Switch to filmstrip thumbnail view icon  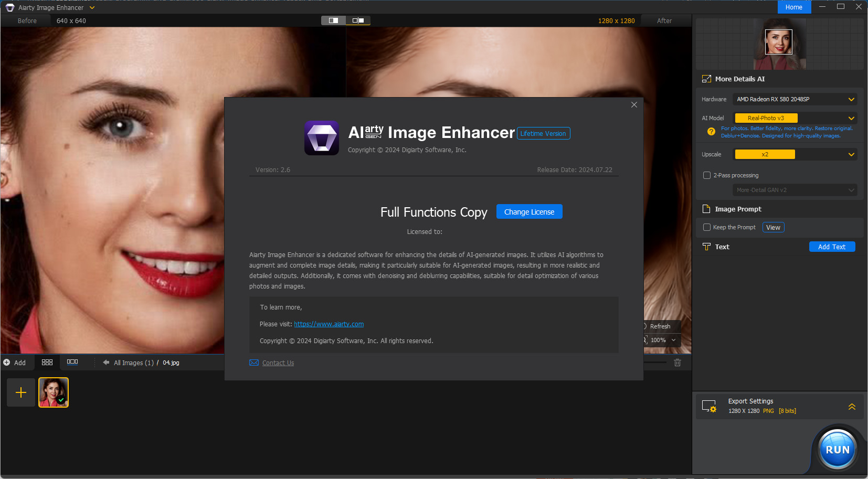pos(72,362)
